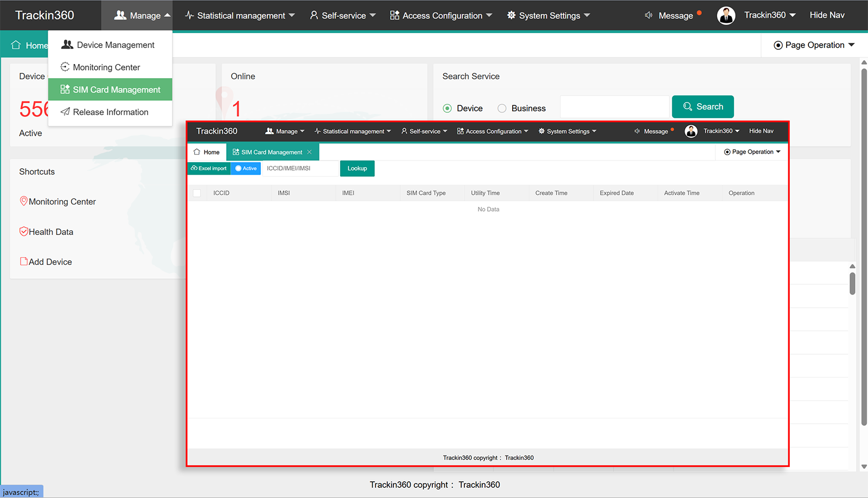
Task: Open the main Page Operation dropdown
Action: tap(814, 45)
